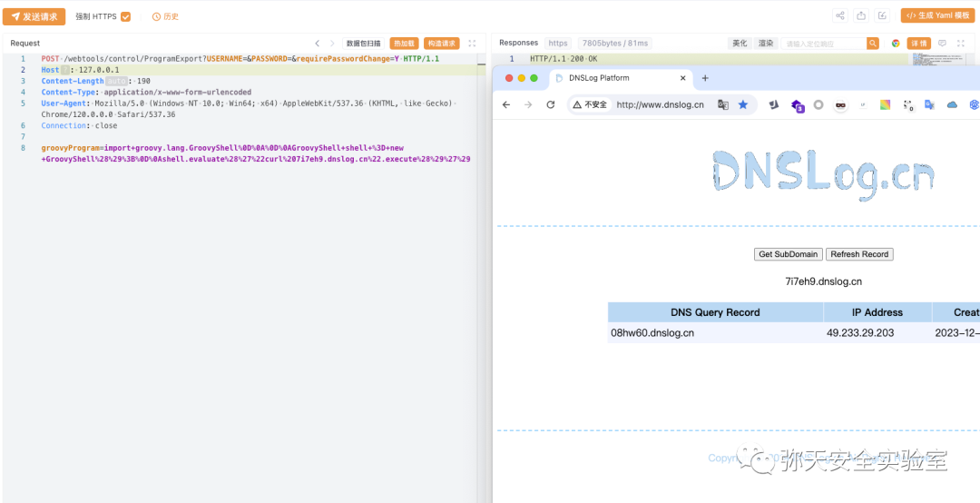Screen dimensions: 980x503
Task: Click the 热加载 hot-load button
Action: tap(404, 44)
